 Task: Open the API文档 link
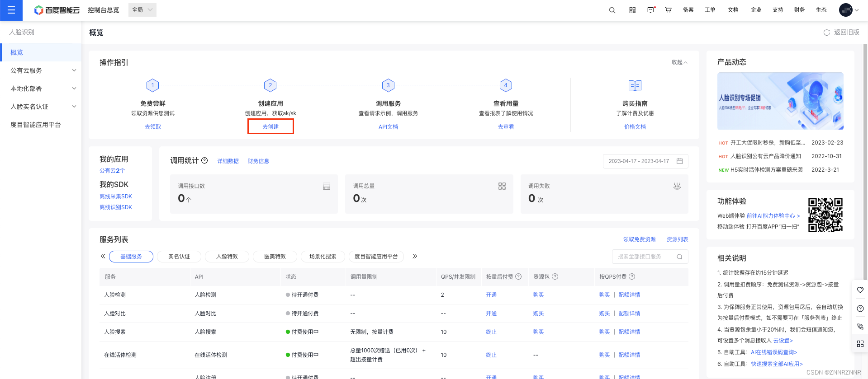coord(388,127)
